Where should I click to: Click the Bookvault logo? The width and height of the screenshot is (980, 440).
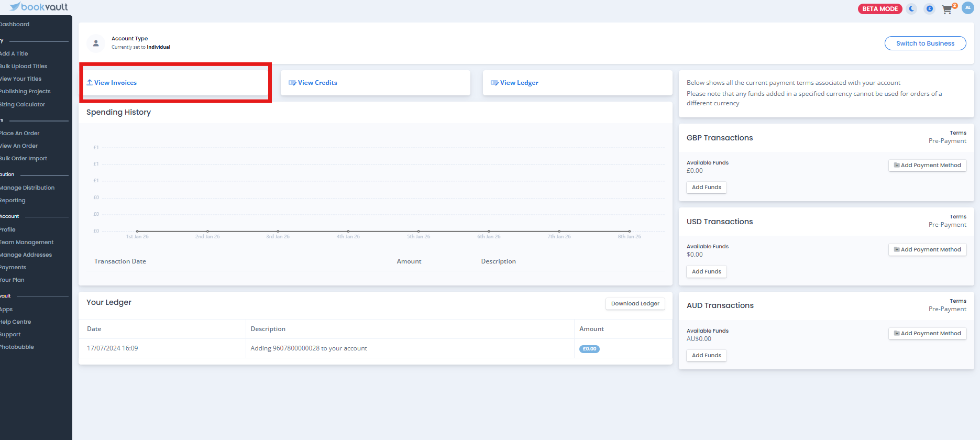tap(39, 7)
